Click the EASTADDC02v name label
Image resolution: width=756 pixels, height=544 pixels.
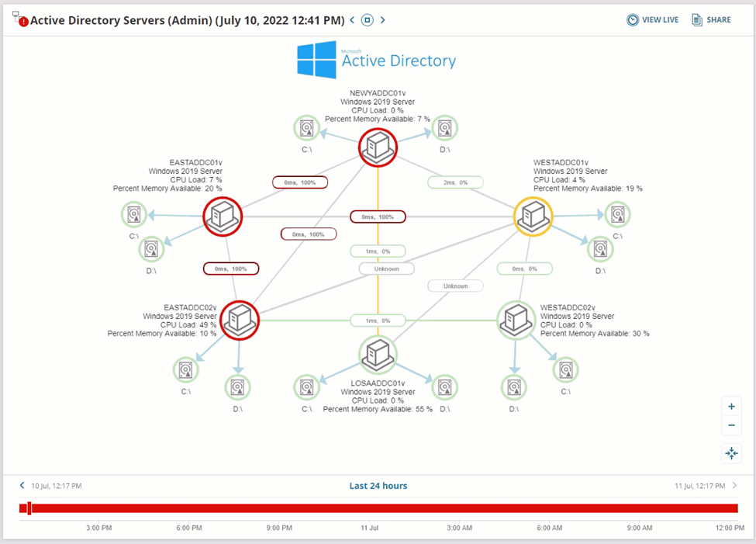(x=190, y=307)
